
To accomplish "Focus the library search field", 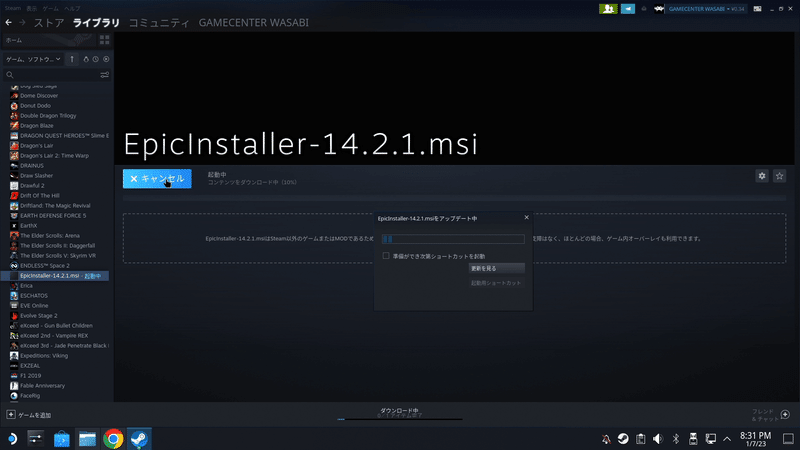I will [x=51, y=75].
